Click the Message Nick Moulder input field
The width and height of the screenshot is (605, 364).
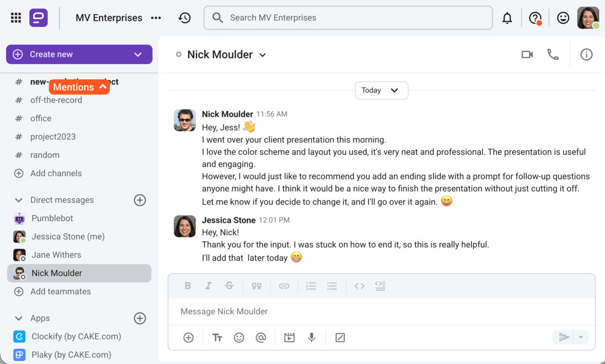click(381, 312)
